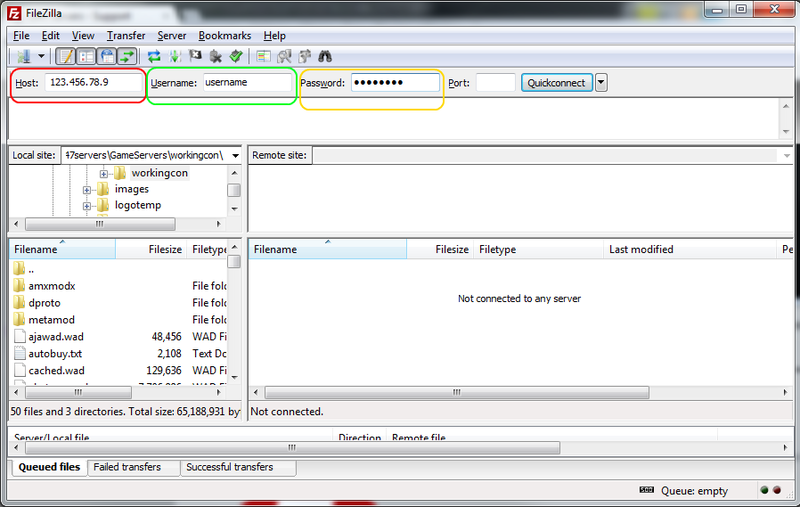Open the Site Manager
800x507 pixels.
coord(23,56)
